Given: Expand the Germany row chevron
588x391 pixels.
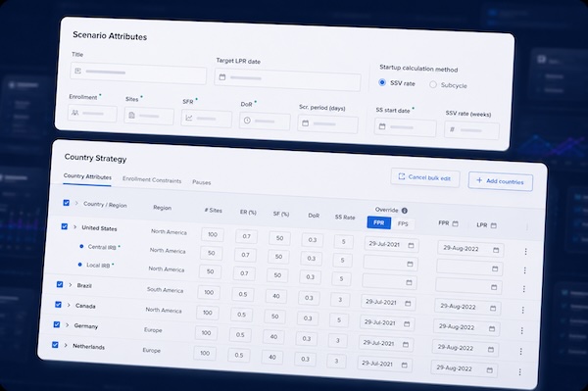Looking at the screenshot, I should [67, 324].
